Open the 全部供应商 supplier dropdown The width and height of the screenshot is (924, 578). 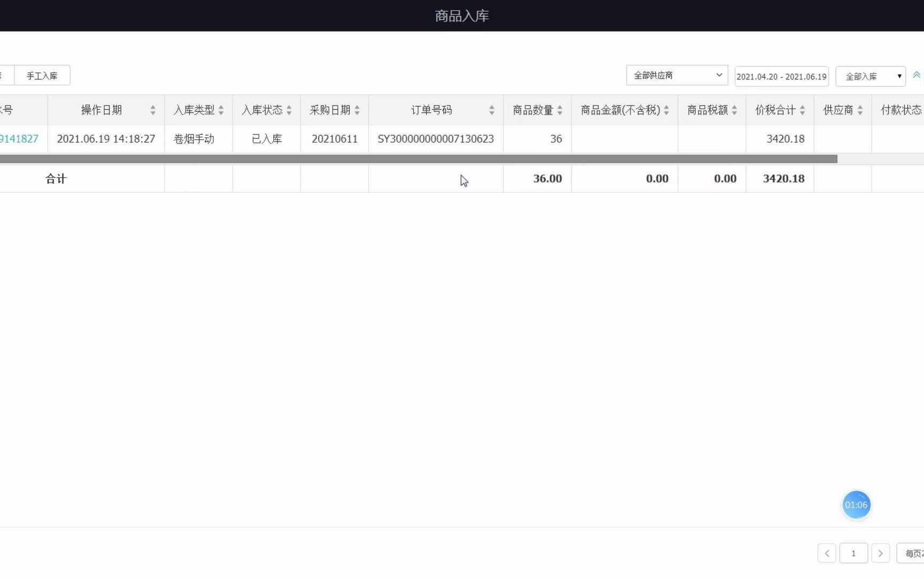point(676,75)
